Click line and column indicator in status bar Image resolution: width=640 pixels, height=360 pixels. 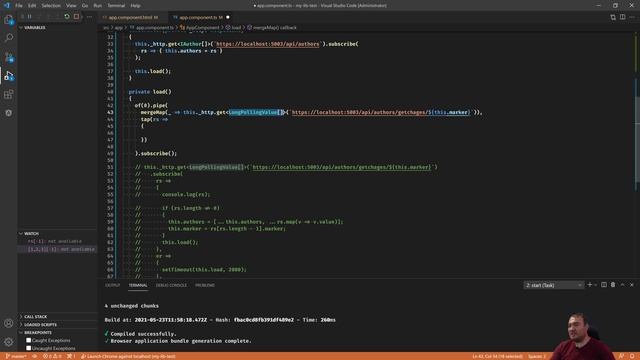point(497,356)
